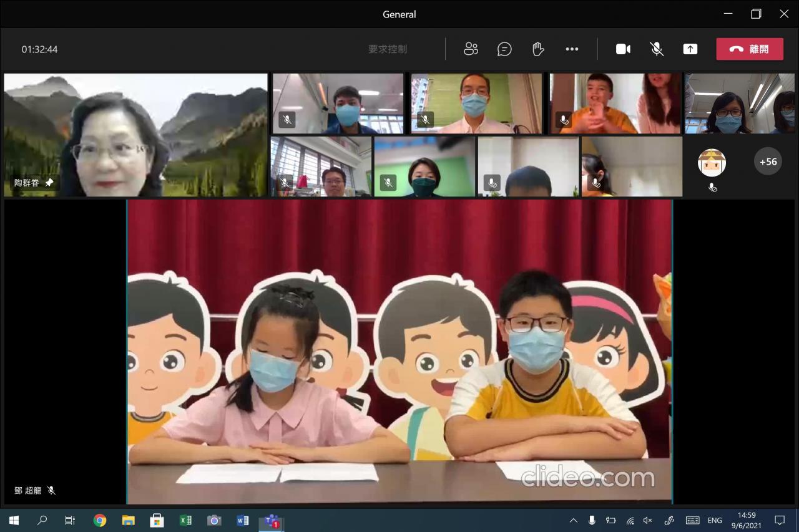Screen dimensions: 799x532
Task: Switch ENG input language indicator
Action: click(x=715, y=521)
